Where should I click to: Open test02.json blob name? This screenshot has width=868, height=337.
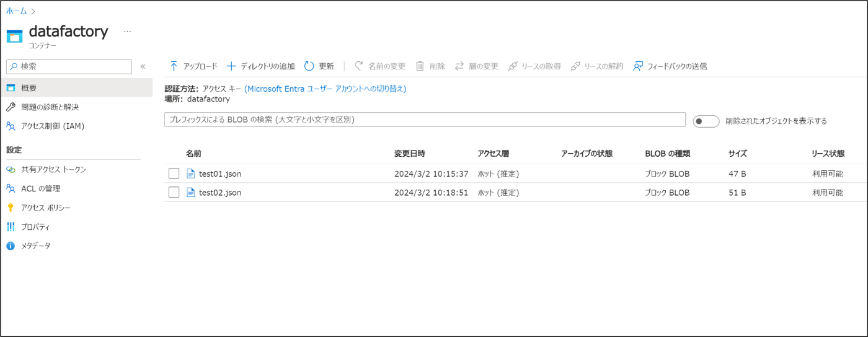(x=220, y=193)
